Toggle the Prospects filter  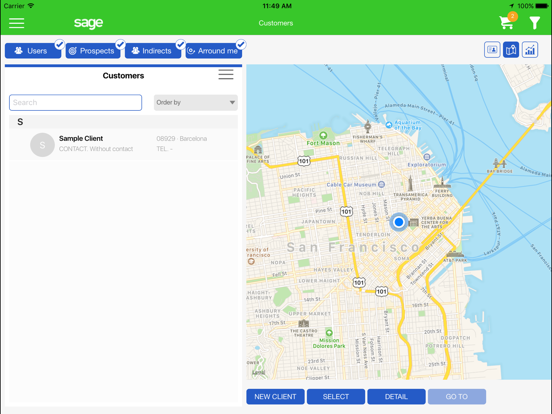93,51
